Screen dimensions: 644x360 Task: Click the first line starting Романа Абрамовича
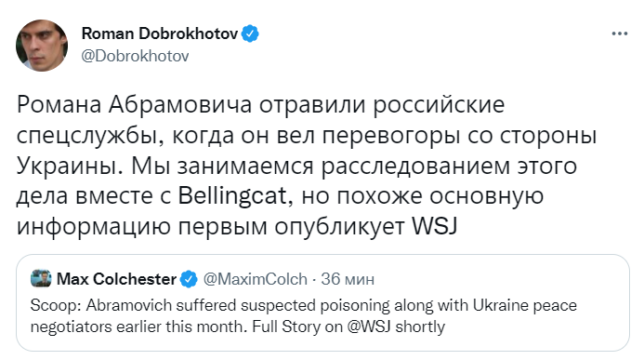pos(260,105)
